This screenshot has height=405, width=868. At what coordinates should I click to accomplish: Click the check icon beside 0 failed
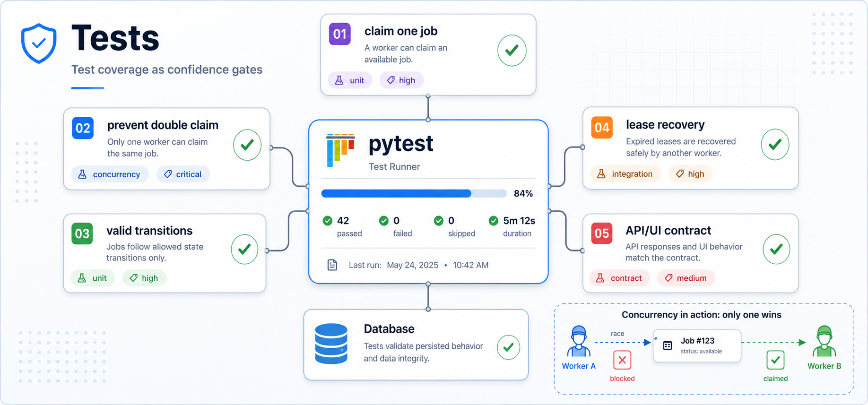coord(384,221)
